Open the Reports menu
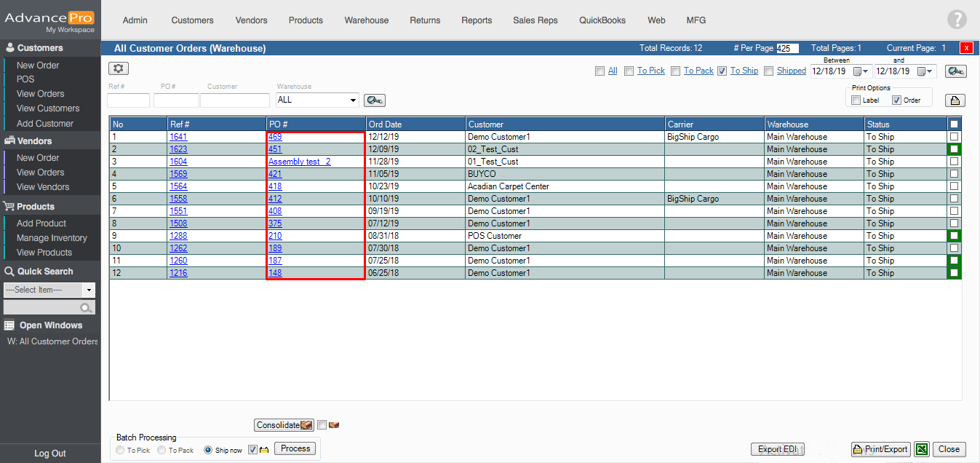Screen dimensions: 980x463 pyautogui.click(x=477, y=20)
